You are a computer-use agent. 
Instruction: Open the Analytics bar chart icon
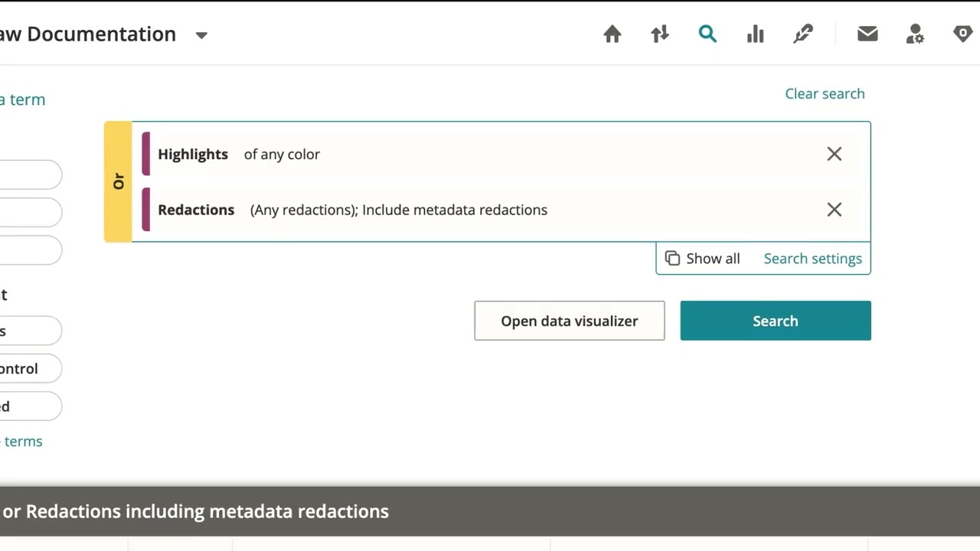pos(756,34)
